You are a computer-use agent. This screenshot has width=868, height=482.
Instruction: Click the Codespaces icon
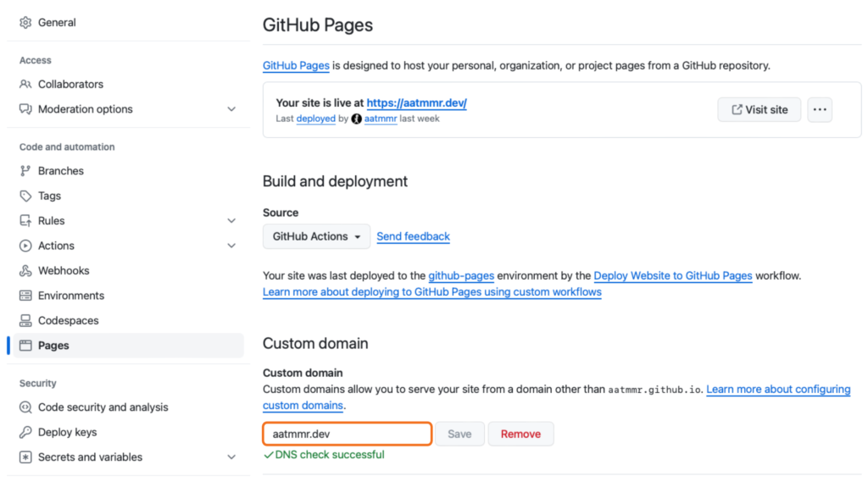[25, 320]
